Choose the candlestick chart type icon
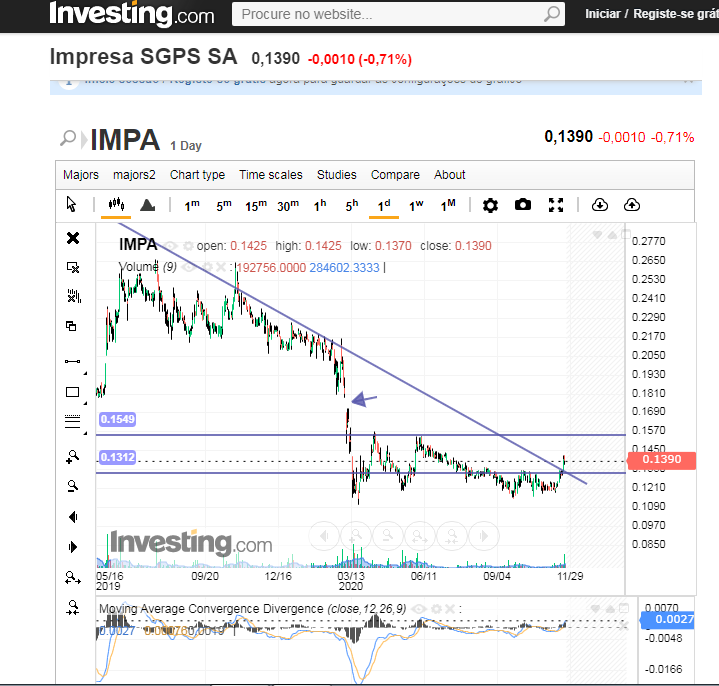The image size is (719, 686). (116, 204)
